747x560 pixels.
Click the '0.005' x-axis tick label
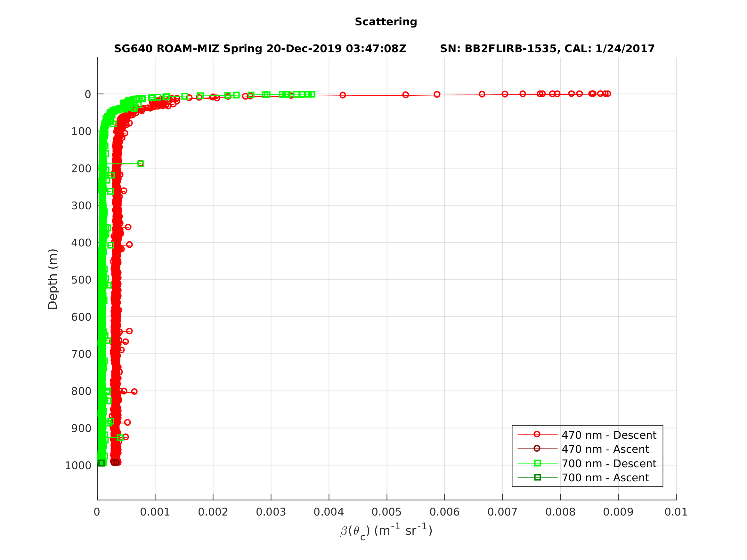(387, 512)
